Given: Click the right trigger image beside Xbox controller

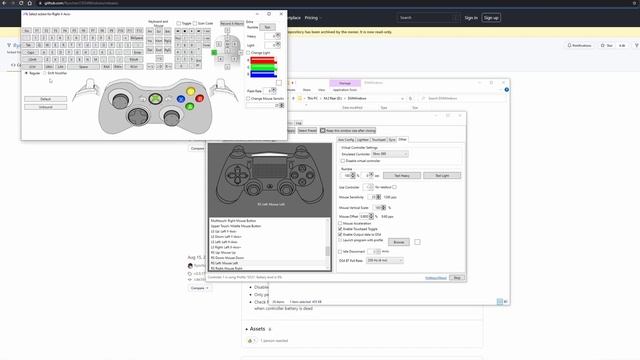Looking at the screenshot, I should (x=223, y=91).
